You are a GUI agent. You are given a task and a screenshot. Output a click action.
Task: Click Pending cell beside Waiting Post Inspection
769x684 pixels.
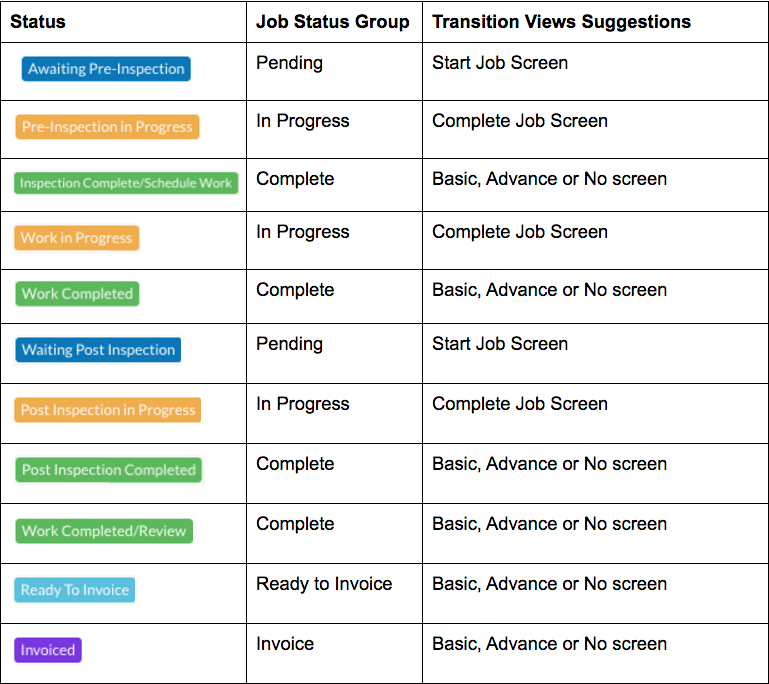289,344
